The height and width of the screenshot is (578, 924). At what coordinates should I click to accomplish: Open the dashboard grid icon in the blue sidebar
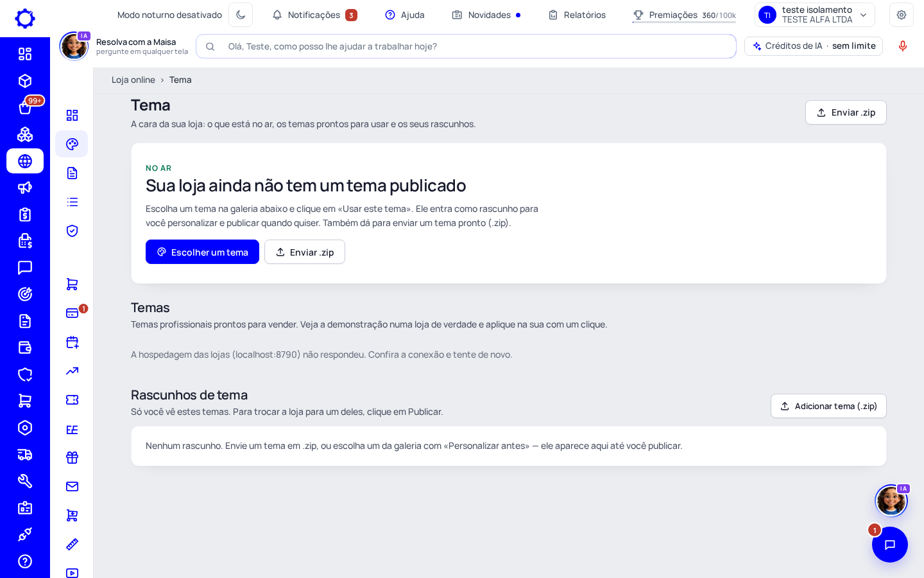(25, 54)
